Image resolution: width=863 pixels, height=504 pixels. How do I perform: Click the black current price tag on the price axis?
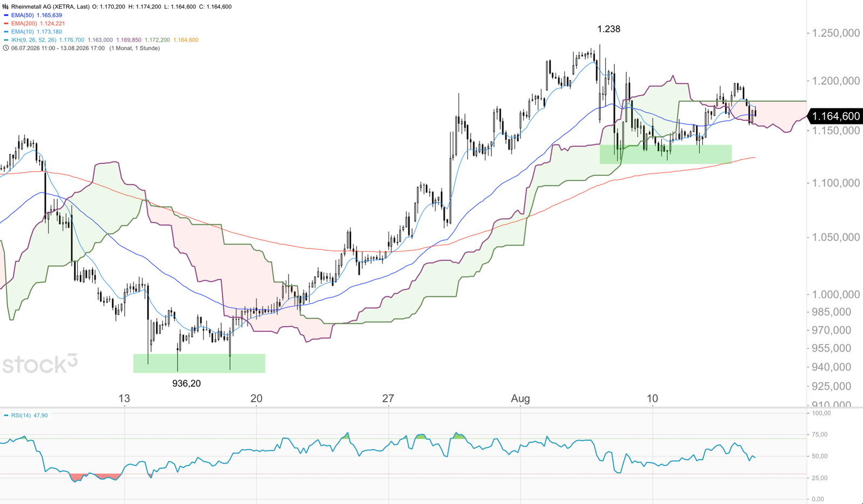click(x=835, y=116)
